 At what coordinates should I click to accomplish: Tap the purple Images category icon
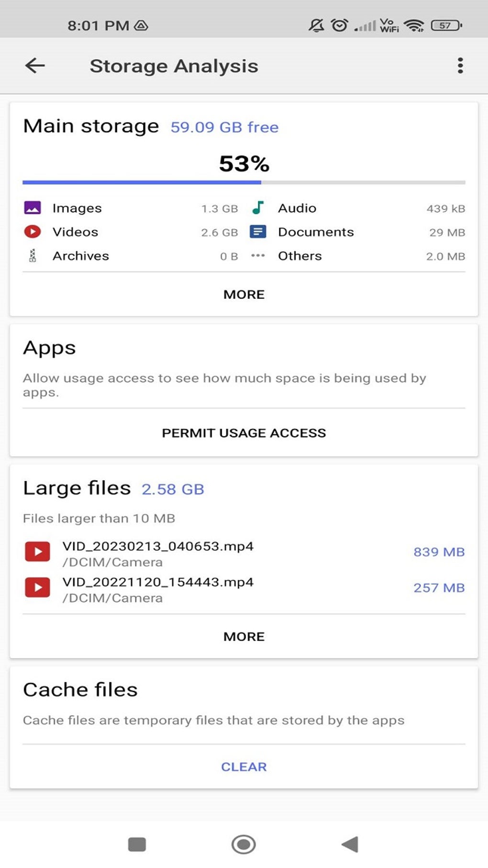pyautogui.click(x=33, y=208)
